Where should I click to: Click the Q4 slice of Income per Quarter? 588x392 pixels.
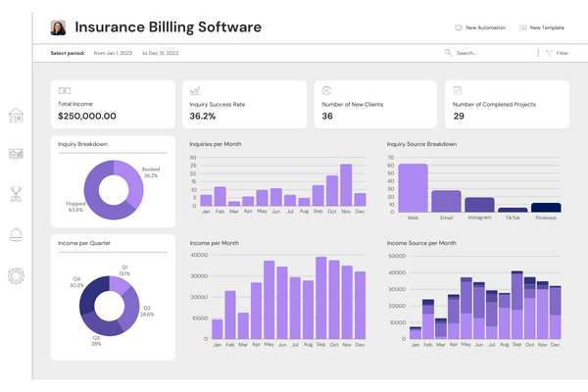click(x=90, y=296)
